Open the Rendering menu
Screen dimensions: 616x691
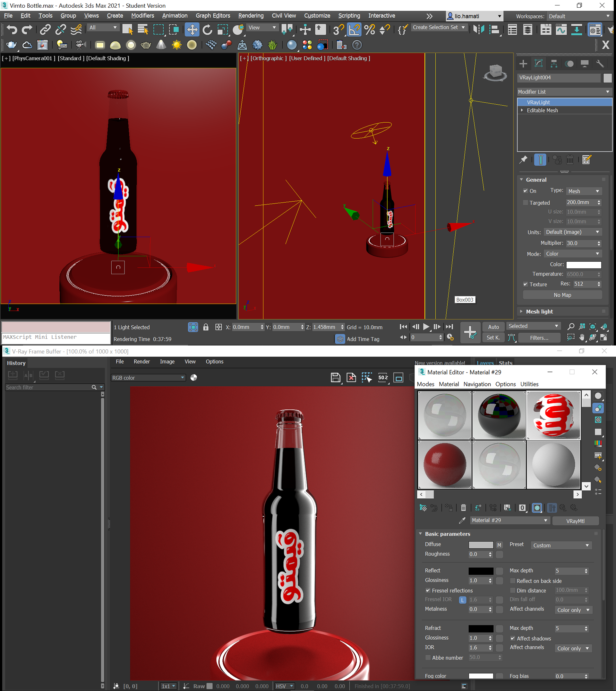[x=251, y=16]
